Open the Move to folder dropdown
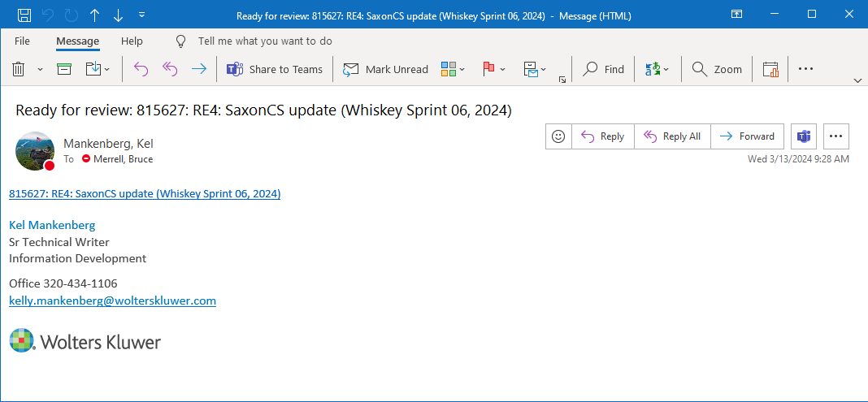This screenshot has width=868, height=402. (x=98, y=69)
